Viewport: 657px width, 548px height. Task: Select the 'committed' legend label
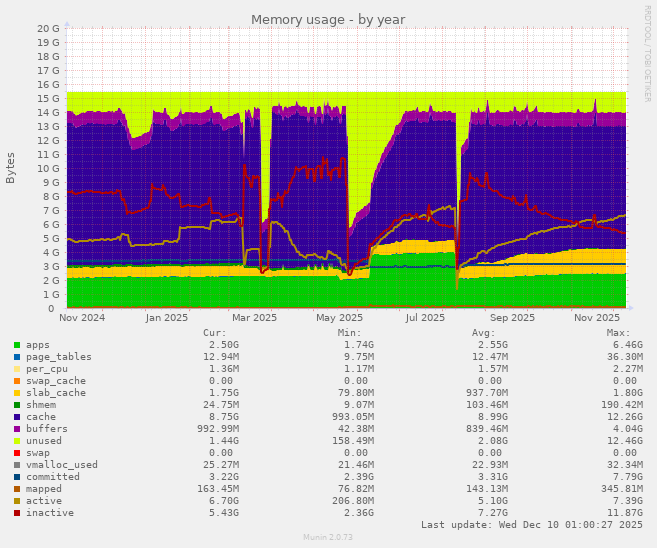[53, 477]
